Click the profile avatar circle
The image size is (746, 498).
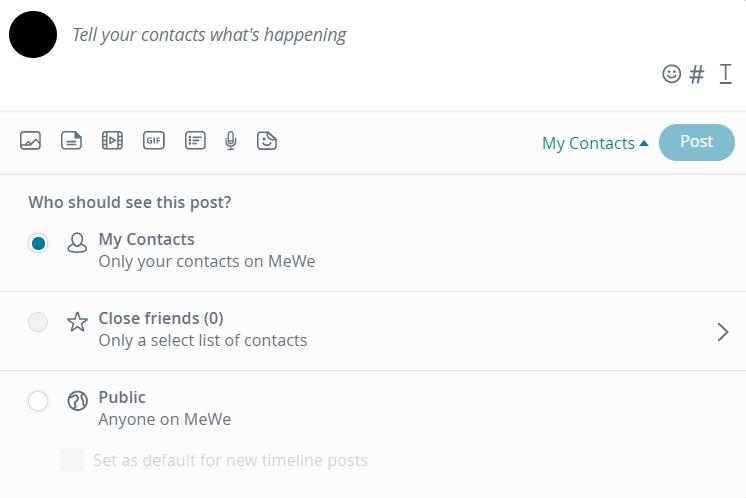click(x=33, y=34)
